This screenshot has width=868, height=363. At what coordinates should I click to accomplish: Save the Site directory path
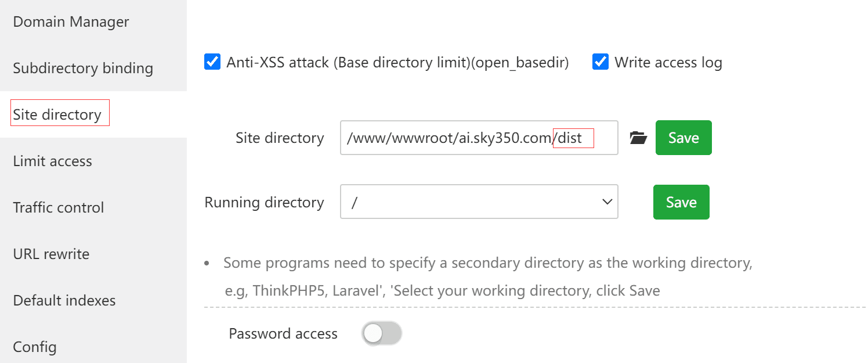pyautogui.click(x=683, y=138)
